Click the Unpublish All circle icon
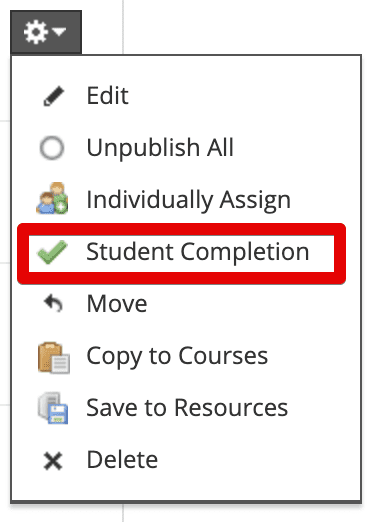Viewport: 380px width, 522px height. point(52,148)
